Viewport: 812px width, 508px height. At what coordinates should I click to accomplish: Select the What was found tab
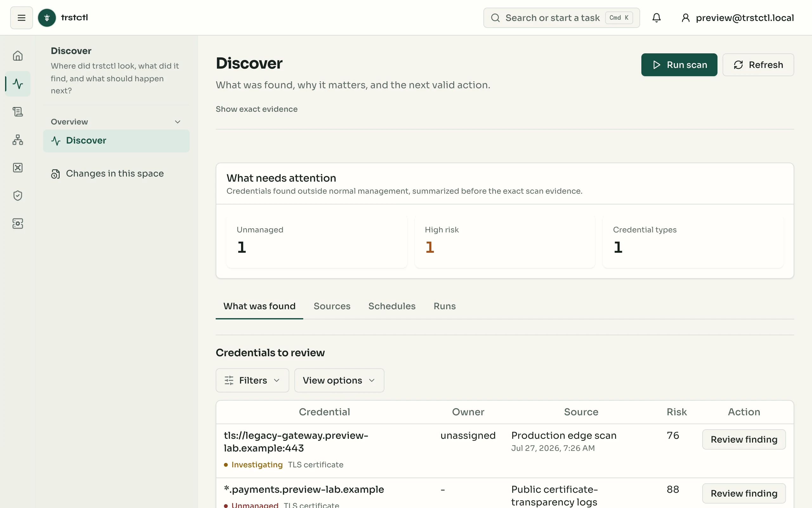tap(259, 306)
